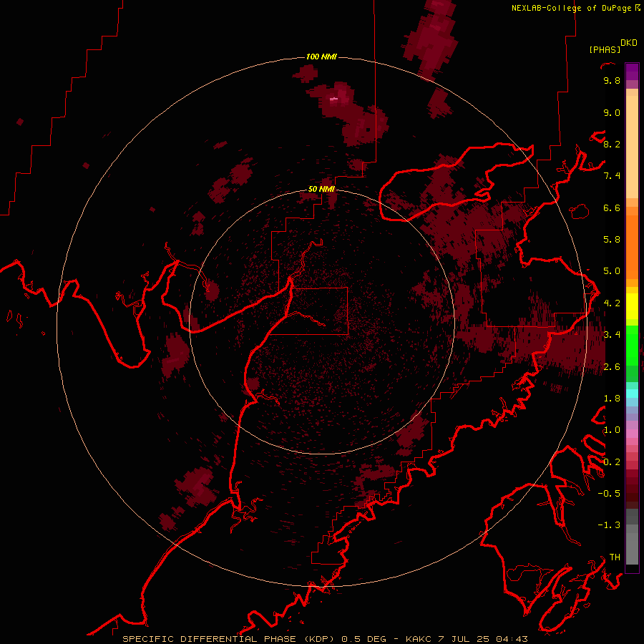Click the purple top segment of color bar
The height and width of the screenshot is (644, 644).
tap(632, 72)
